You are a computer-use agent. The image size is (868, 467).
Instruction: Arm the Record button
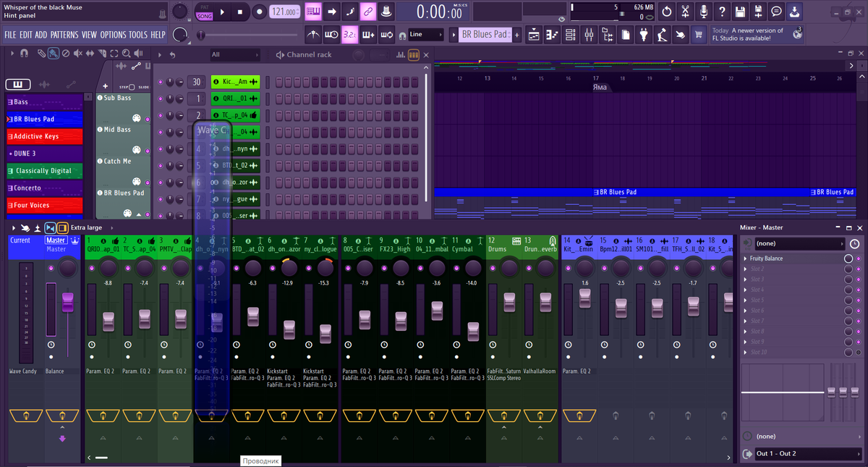pos(260,12)
